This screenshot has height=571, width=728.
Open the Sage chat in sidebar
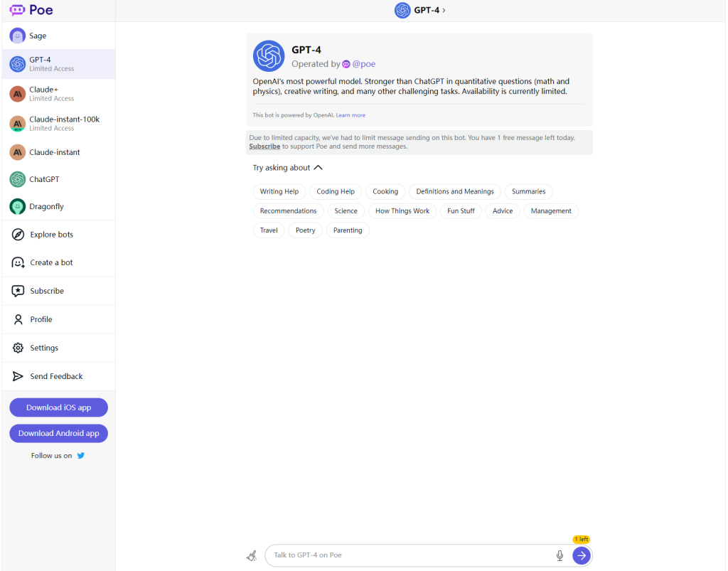point(58,36)
